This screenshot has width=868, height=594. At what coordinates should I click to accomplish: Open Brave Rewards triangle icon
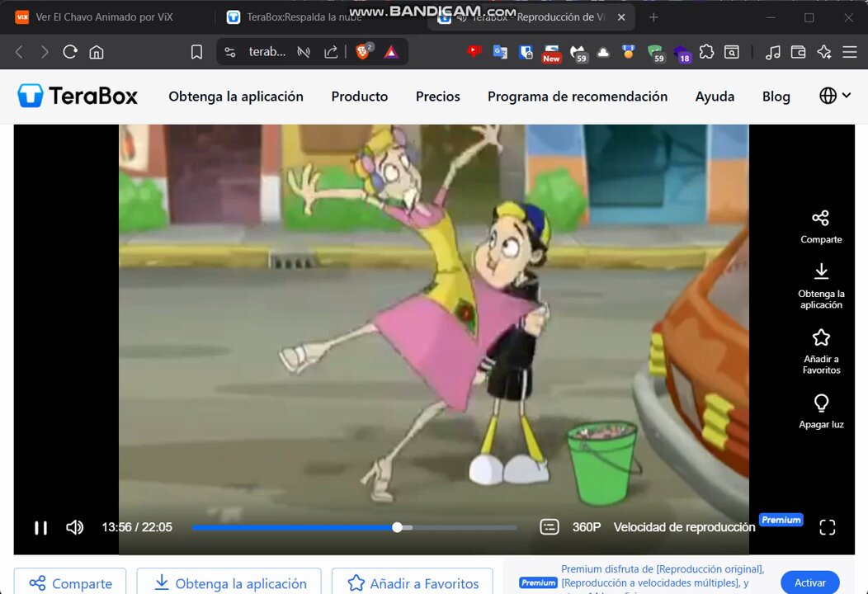pos(391,52)
